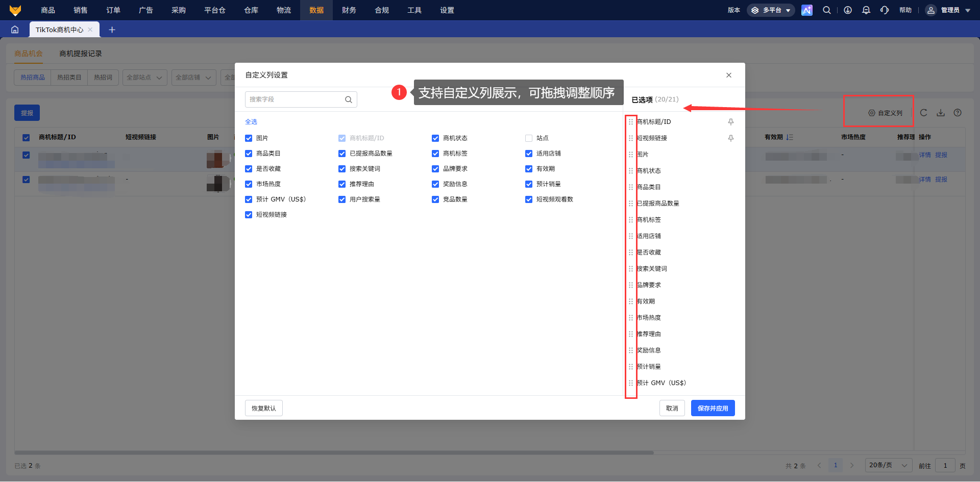Screen dimensions: 980x482
Task: Click 保存并应用 button
Action: [x=713, y=408]
